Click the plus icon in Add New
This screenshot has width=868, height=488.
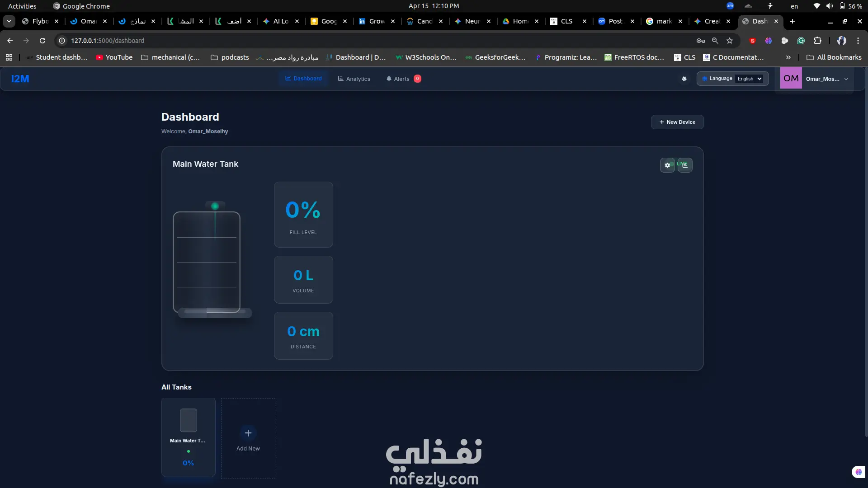point(248,433)
